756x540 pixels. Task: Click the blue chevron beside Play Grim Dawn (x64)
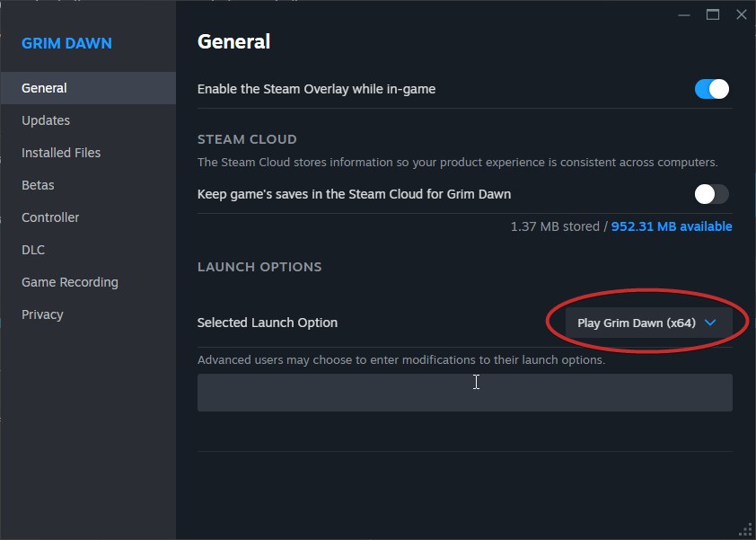[710, 323]
